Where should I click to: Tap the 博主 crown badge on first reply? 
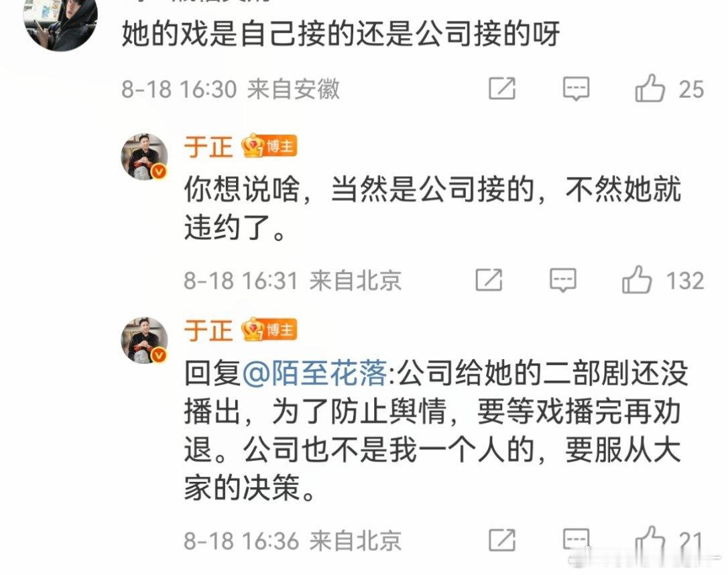point(269,145)
